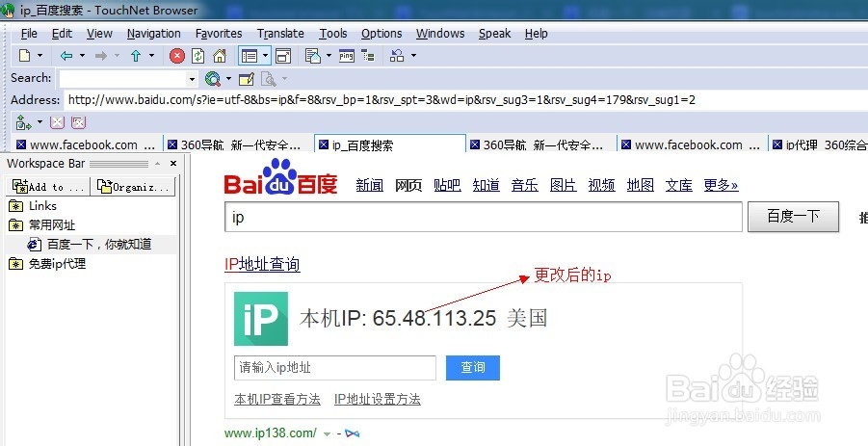Close the Workspace Bar panel
Image resolution: width=868 pixels, height=446 pixels.
click(173, 163)
